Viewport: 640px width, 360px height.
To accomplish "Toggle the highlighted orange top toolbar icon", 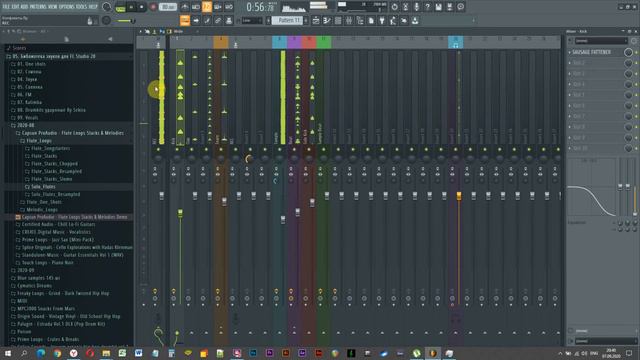I will [x=207, y=7].
